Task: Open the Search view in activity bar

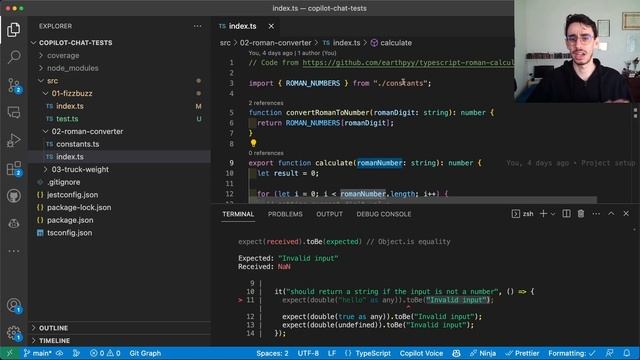Action: click(x=13, y=57)
